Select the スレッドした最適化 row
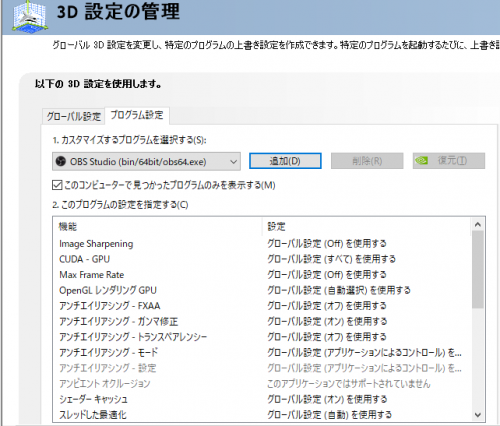500x426 pixels. pyautogui.click(x=262, y=415)
